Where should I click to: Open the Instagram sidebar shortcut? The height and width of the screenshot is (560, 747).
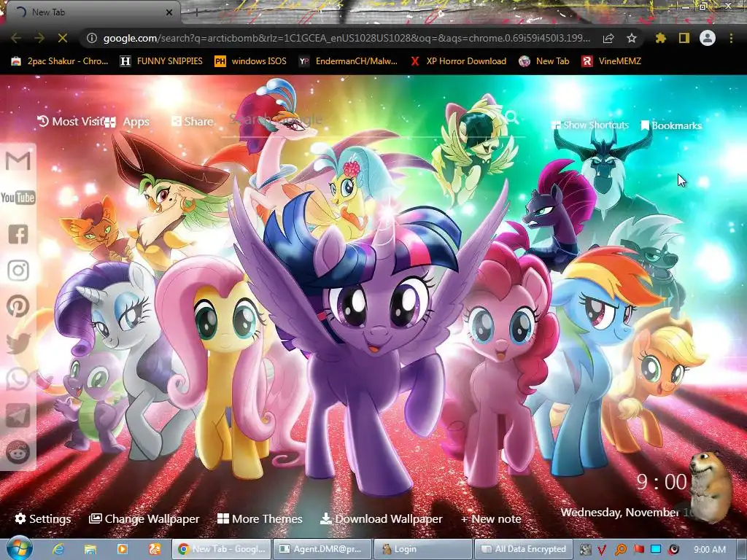click(18, 270)
